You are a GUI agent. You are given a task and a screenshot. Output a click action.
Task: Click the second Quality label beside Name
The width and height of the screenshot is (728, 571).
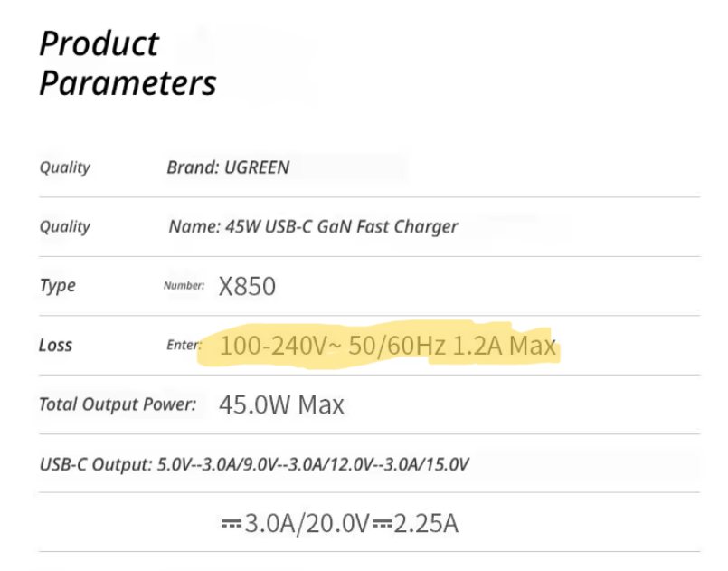click(64, 226)
